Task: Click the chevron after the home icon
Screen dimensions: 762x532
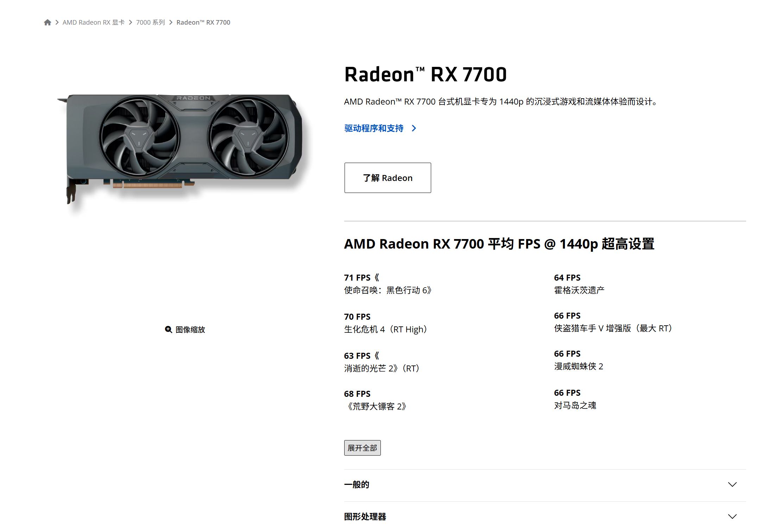Action: coord(57,23)
